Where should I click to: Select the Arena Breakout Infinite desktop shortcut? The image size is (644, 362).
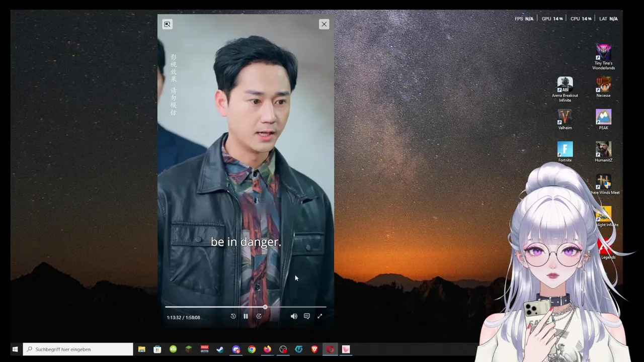point(565,89)
